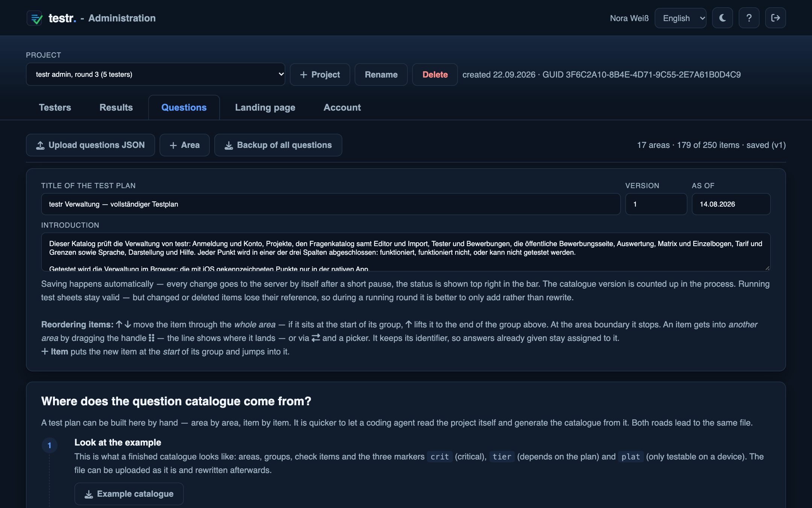812x508 pixels.
Task: Download the Example catalogue
Action: (x=129, y=494)
